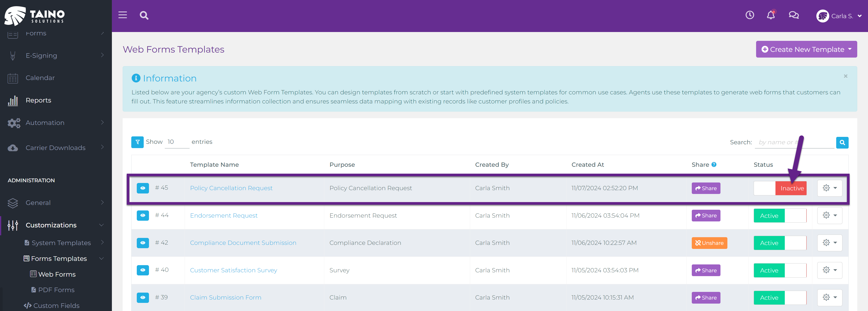
Task: Open gear actions dropdown for template #45
Action: [x=830, y=188]
